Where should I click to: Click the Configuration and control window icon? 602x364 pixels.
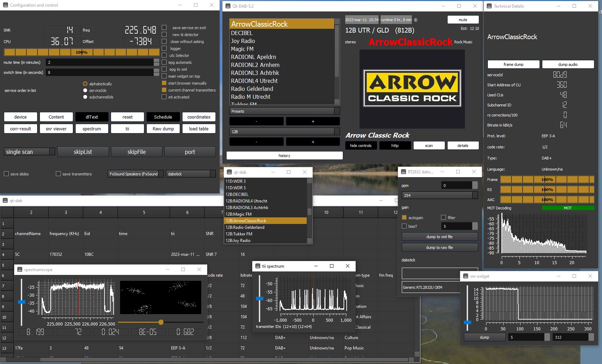(5, 5)
